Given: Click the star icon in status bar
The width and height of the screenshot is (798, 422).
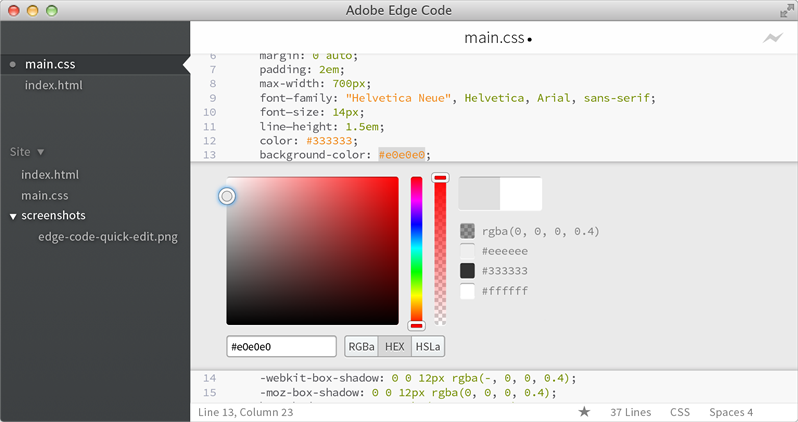Looking at the screenshot, I should [584, 412].
